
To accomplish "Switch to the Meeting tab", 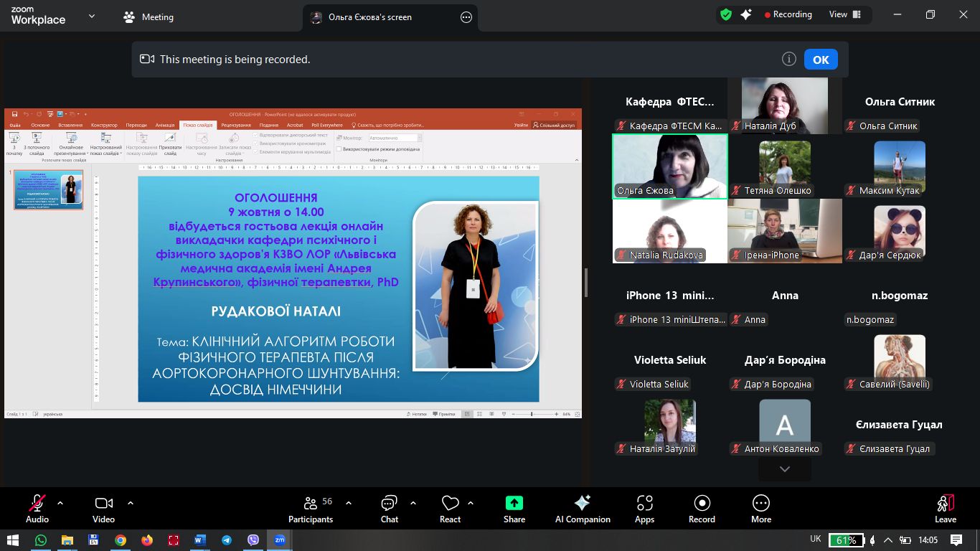I will (x=149, y=17).
